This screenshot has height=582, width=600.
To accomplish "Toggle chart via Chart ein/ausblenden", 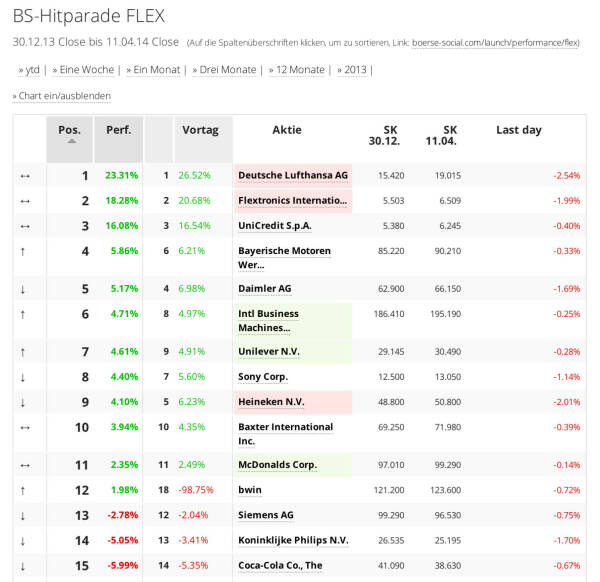I will tap(62, 96).
